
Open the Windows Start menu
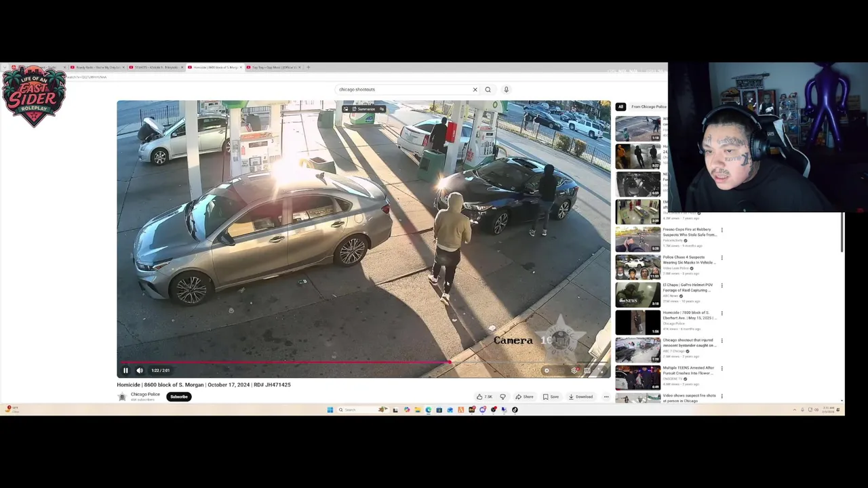point(330,409)
